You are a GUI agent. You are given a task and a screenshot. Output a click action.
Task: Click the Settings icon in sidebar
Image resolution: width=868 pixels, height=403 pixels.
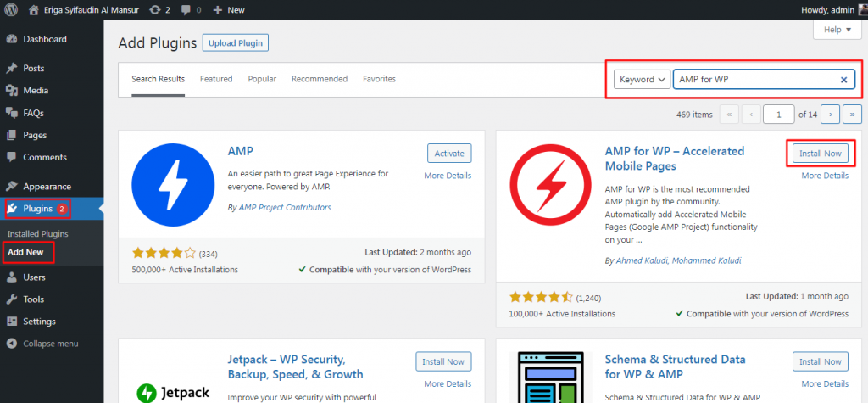(12, 322)
